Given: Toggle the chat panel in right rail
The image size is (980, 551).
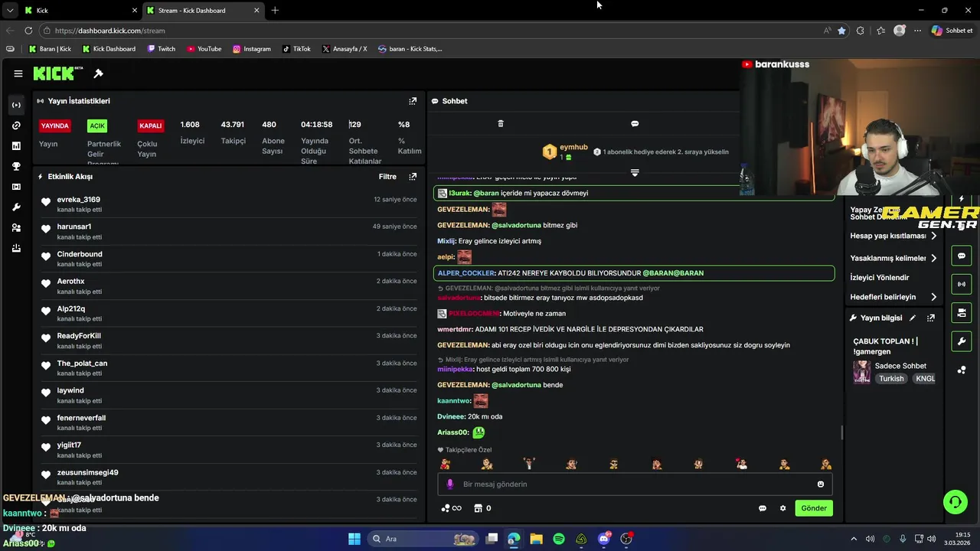Looking at the screenshot, I should 962,256.
